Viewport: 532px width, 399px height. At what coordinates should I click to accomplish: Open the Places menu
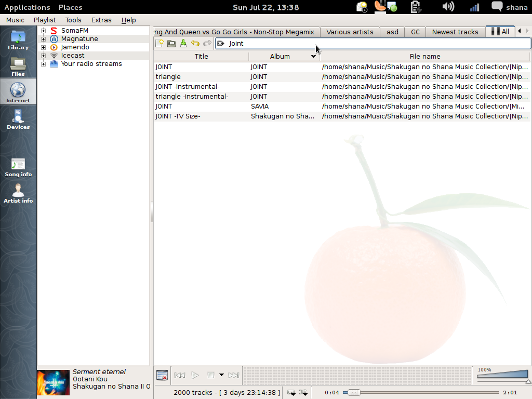point(70,7)
